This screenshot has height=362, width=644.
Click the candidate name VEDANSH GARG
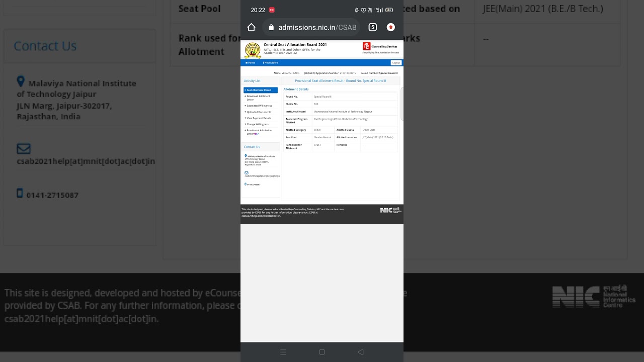pyautogui.click(x=290, y=73)
